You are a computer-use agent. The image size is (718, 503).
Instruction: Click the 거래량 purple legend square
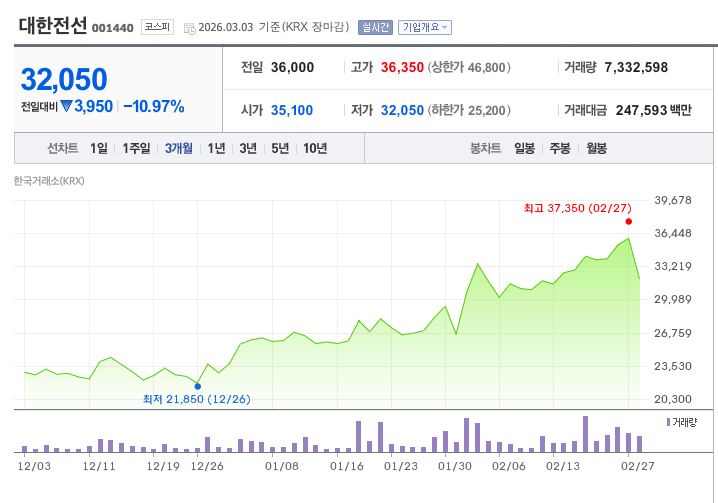669,422
